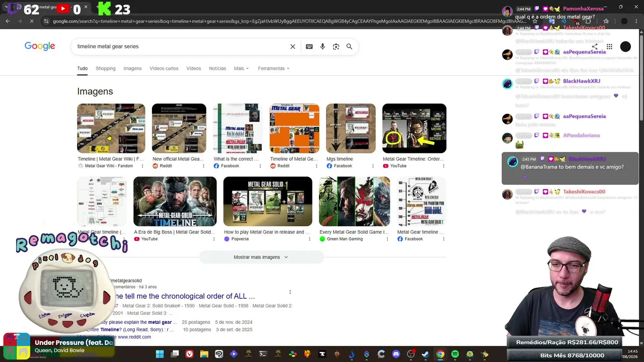
Task: Open the Popverse Metal Gear Solid 1 thumbnail
Action: click(x=268, y=201)
